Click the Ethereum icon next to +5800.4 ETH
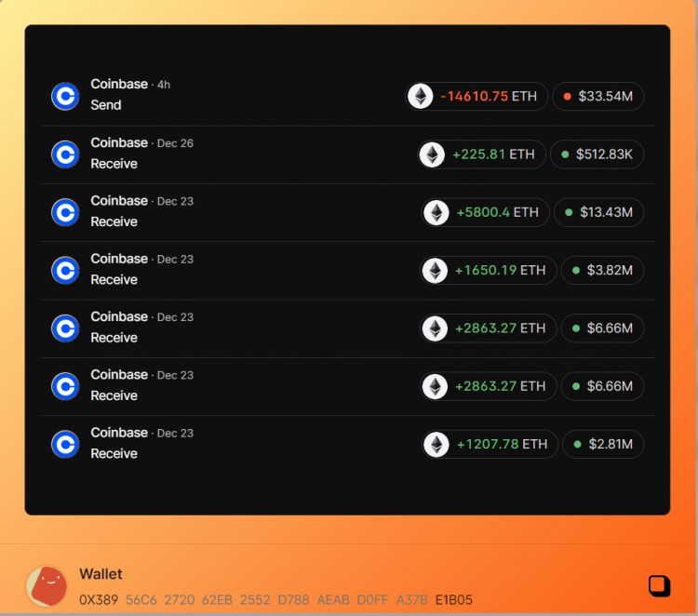Viewport: 698px width, 616px height. click(436, 212)
